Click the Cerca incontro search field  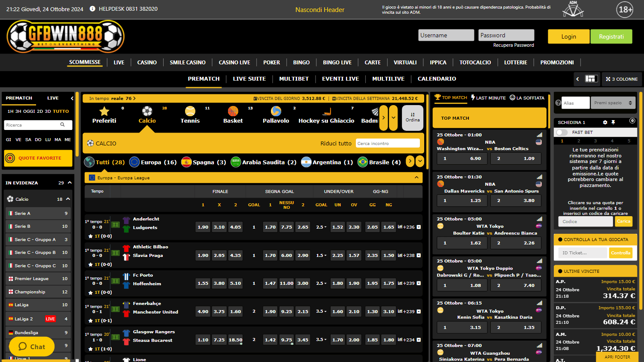point(388,143)
